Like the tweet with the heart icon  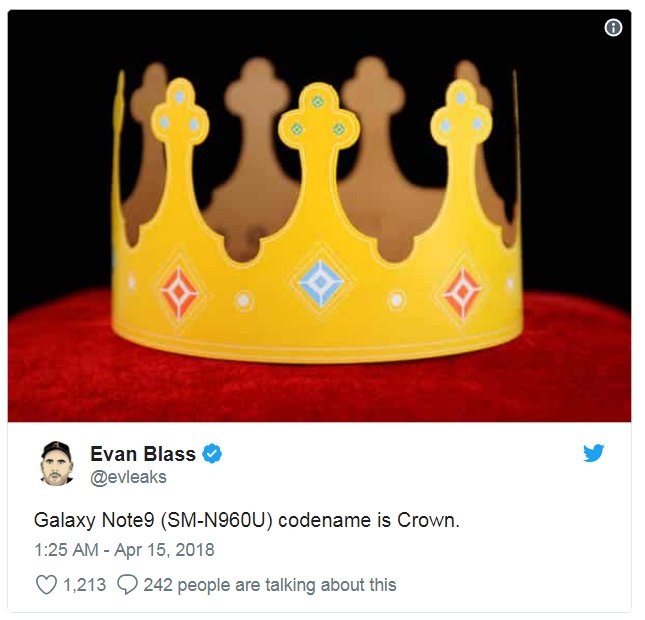46,585
